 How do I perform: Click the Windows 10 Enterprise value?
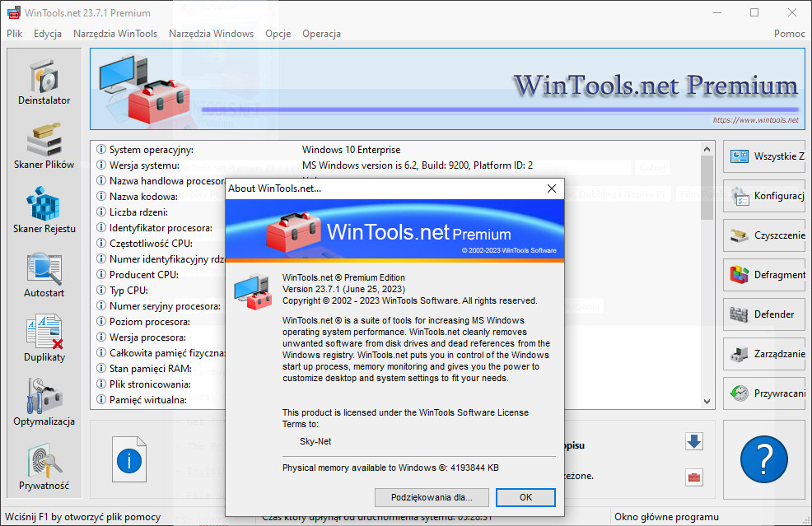351,150
